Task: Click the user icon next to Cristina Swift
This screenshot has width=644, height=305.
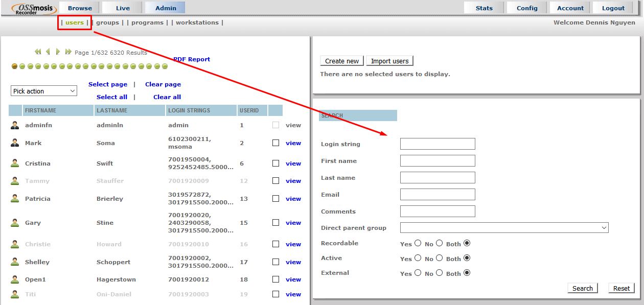Action: (x=15, y=163)
